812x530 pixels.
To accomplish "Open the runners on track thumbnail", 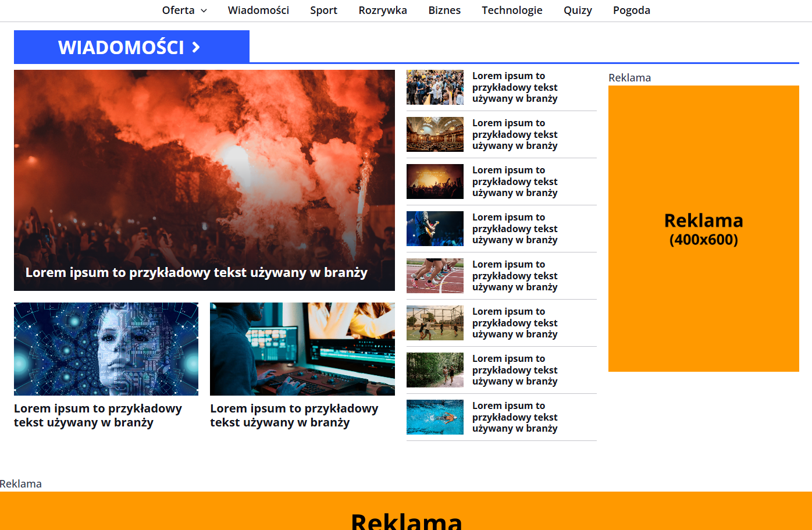I will 435,276.
